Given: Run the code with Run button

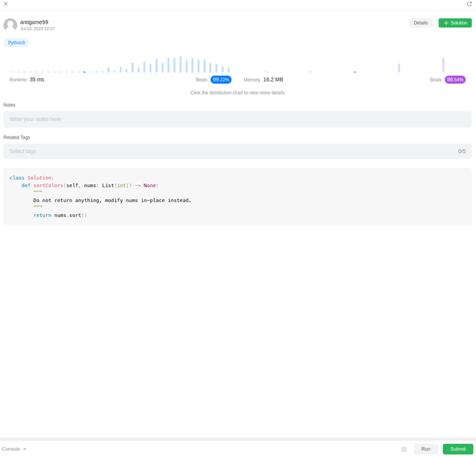Looking at the screenshot, I should point(426,449).
